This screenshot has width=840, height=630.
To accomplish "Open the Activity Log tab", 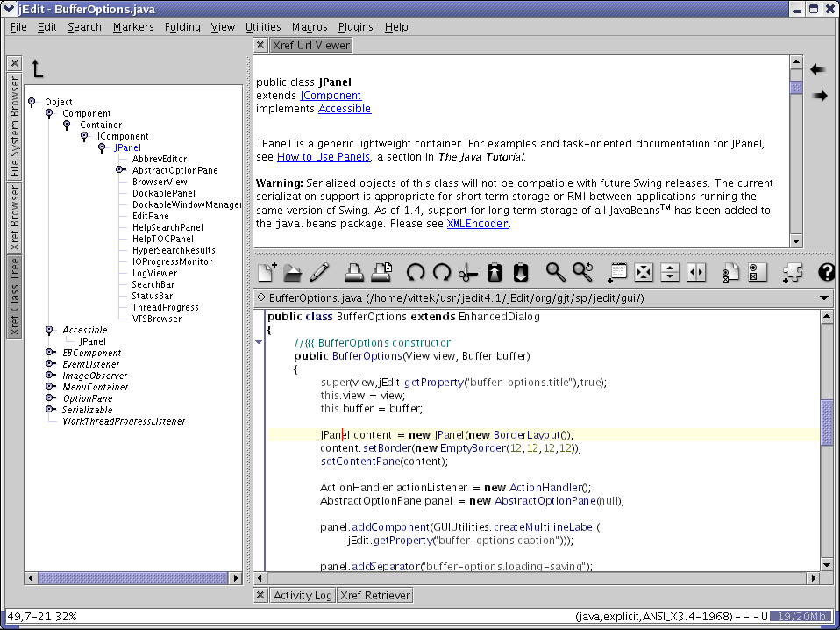I will (303, 595).
